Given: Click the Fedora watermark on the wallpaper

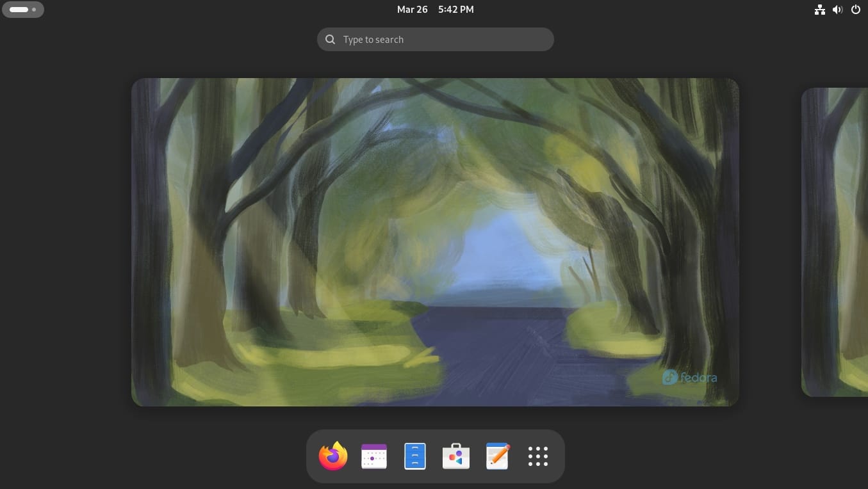Looking at the screenshot, I should coord(690,377).
